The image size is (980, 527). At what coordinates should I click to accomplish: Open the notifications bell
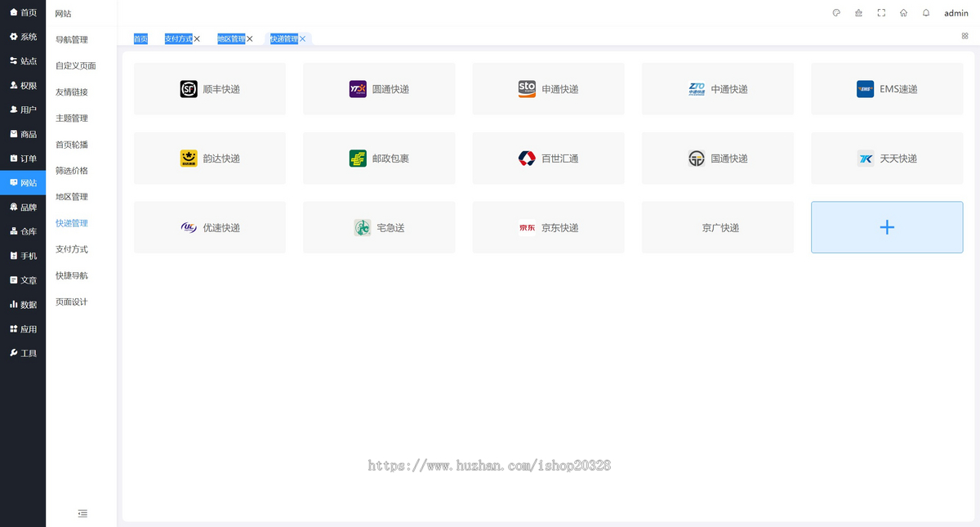(926, 13)
